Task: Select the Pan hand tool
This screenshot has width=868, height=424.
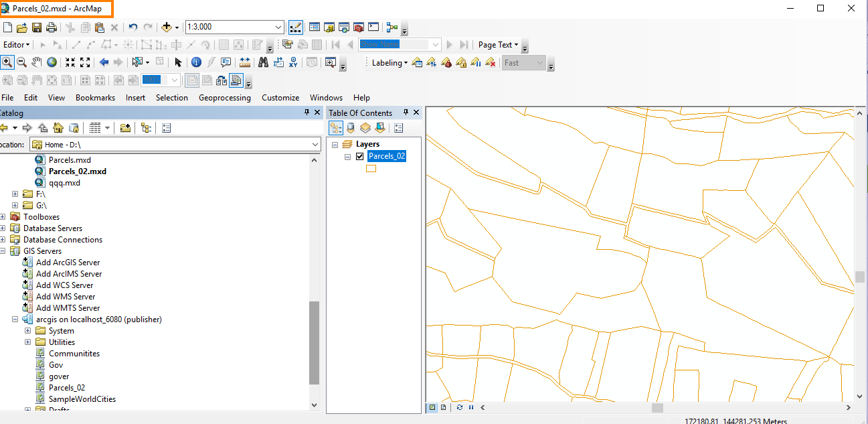Action: pyautogui.click(x=37, y=62)
